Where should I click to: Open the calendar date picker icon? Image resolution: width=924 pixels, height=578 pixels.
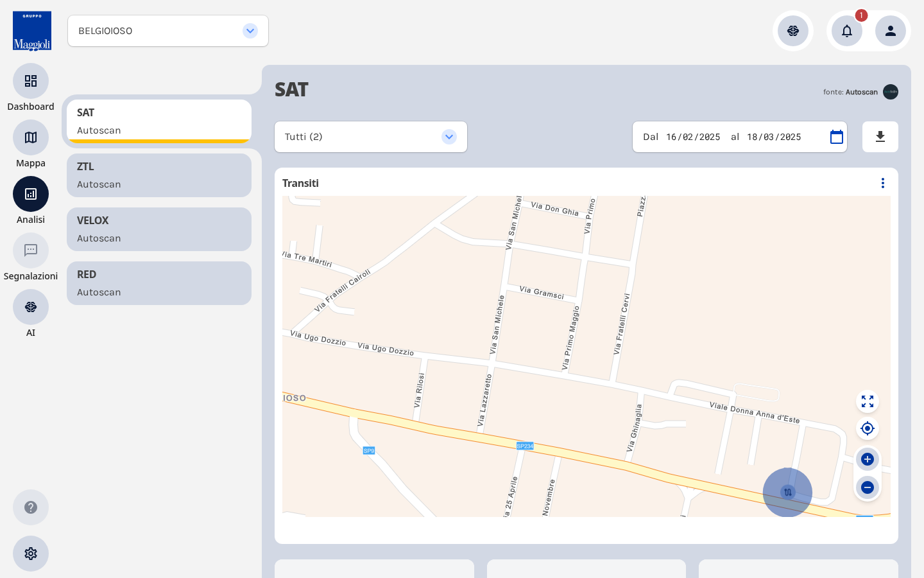point(837,137)
